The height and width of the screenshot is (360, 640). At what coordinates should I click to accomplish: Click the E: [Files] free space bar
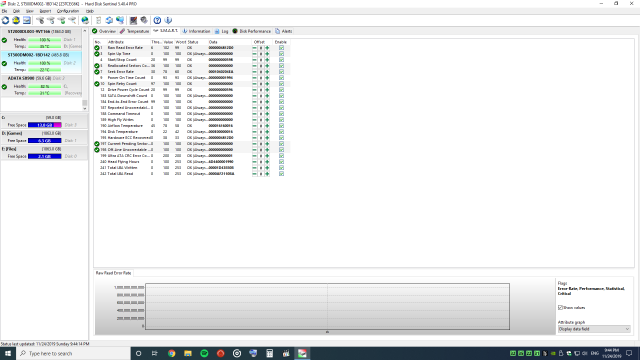click(x=44, y=156)
